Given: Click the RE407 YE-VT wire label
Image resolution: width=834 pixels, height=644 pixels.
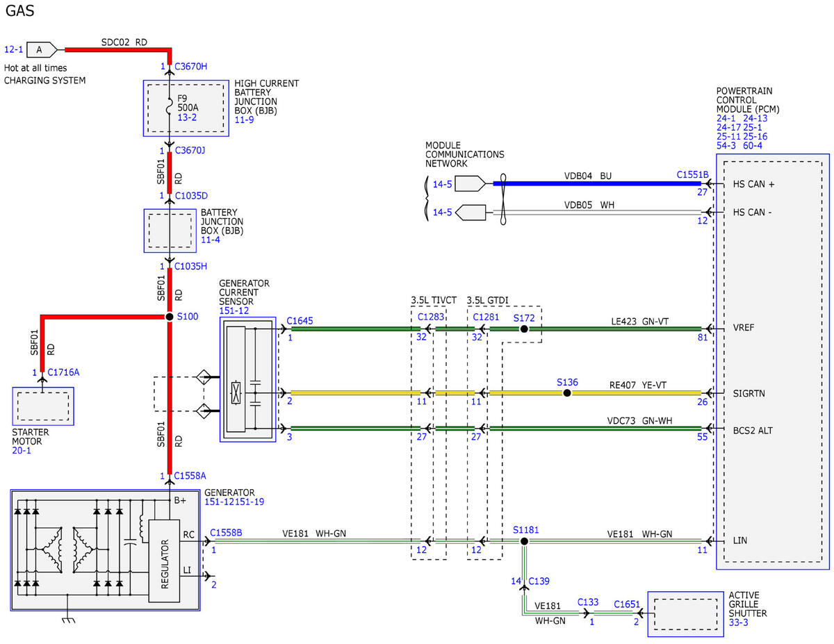Looking at the screenshot, I should point(637,386).
